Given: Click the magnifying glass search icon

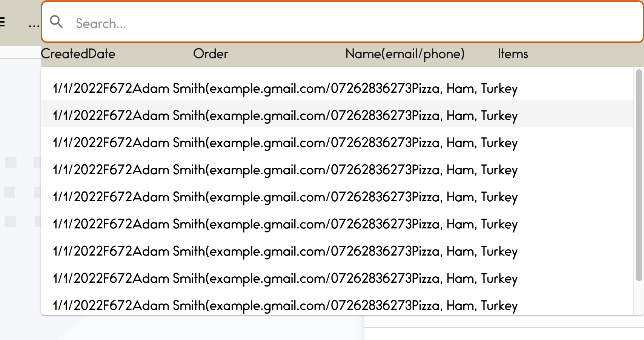Looking at the screenshot, I should pos(57,22).
